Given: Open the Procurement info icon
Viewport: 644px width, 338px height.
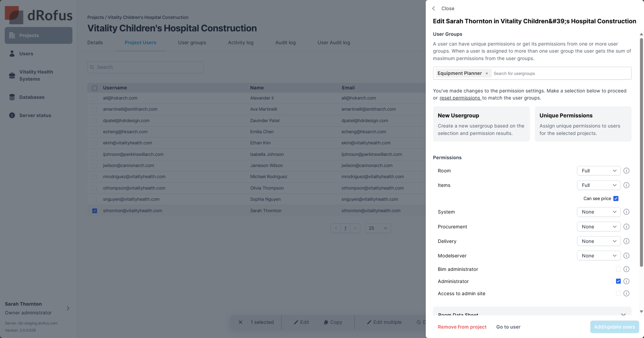Looking at the screenshot, I should [x=626, y=227].
